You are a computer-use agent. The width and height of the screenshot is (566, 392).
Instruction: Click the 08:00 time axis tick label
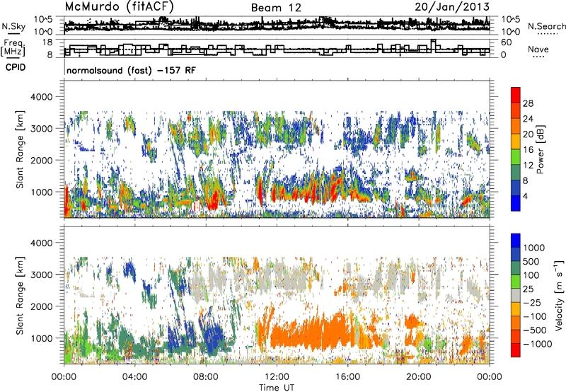[206, 377]
